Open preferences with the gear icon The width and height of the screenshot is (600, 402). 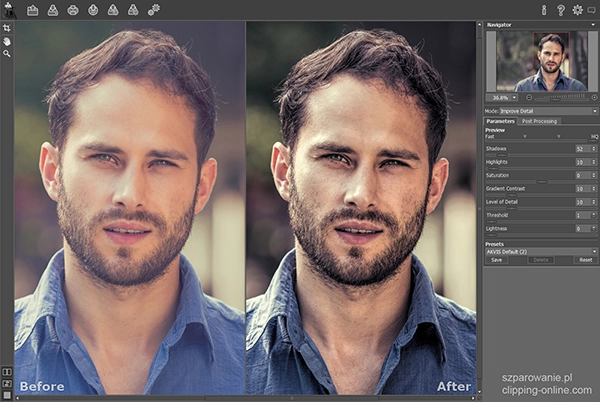pyautogui.click(x=577, y=10)
